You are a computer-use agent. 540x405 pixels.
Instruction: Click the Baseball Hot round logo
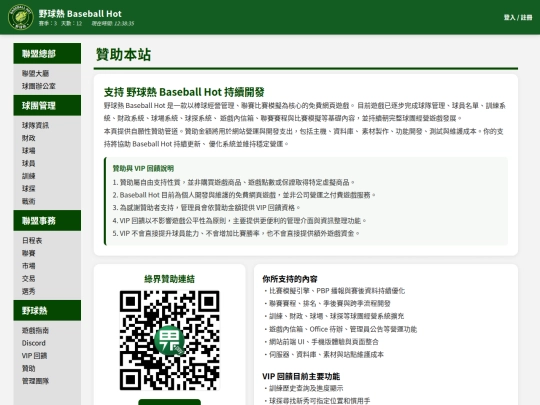21,17
